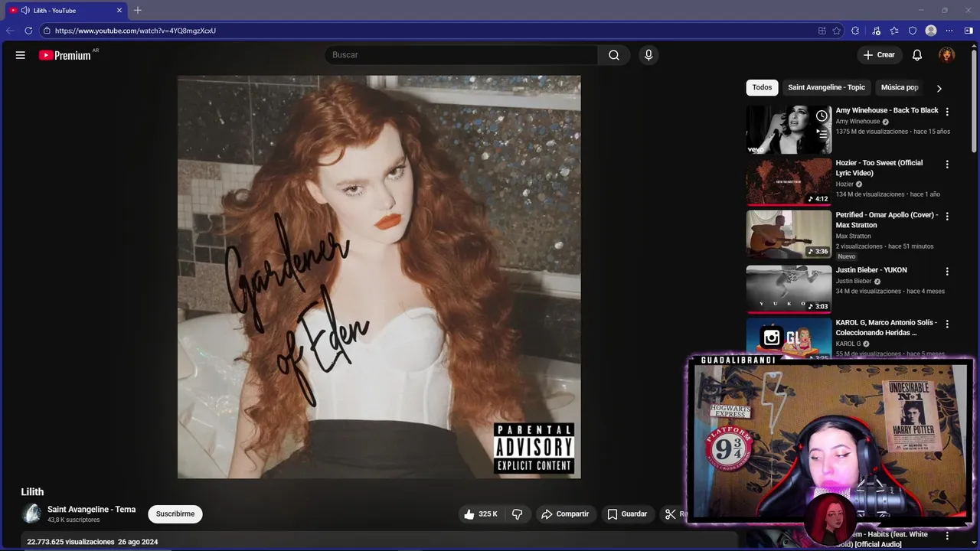Open options for Amy Winehouse video

947,112
